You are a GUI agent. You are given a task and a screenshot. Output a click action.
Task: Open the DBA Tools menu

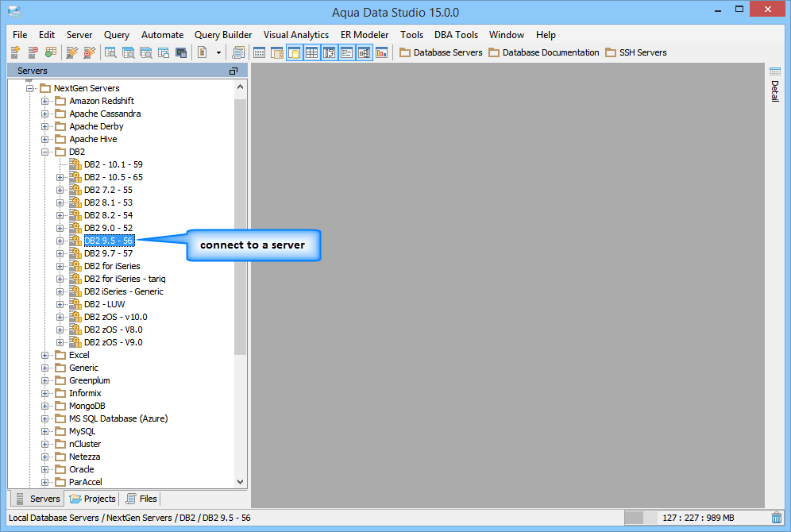(456, 35)
